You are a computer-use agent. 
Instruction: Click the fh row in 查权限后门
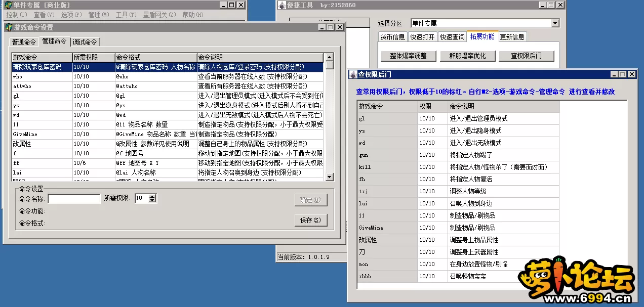(x=458, y=179)
